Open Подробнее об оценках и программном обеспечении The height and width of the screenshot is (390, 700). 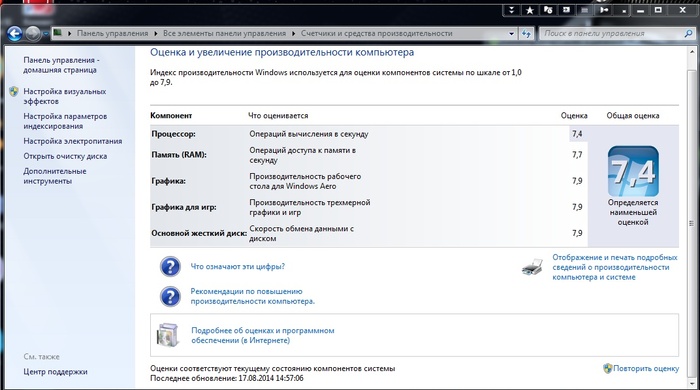pyautogui.click(x=263, y=335)
